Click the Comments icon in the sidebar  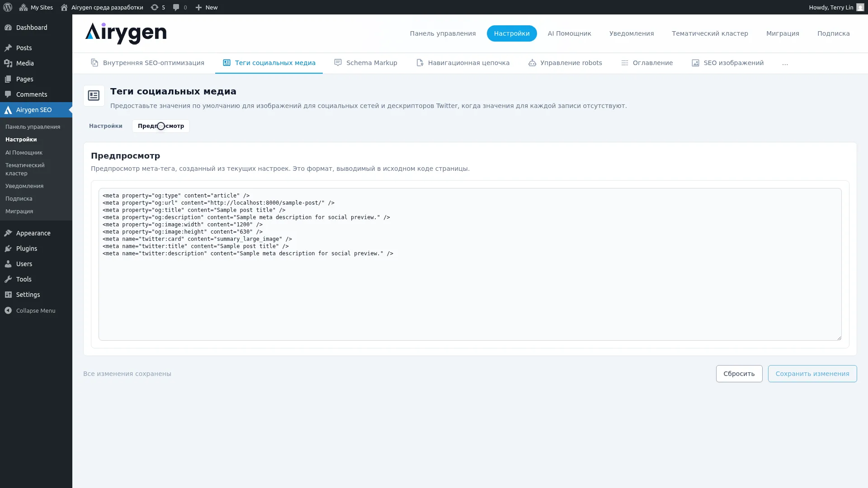click(8, 94)
